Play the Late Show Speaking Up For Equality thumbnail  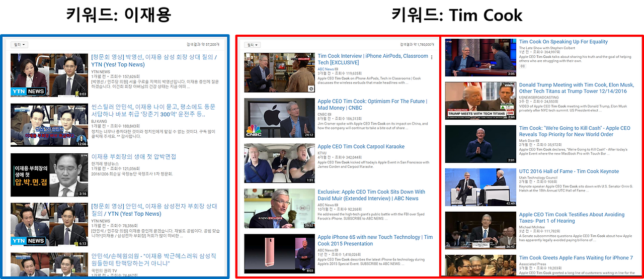click(x=480, y=57)
